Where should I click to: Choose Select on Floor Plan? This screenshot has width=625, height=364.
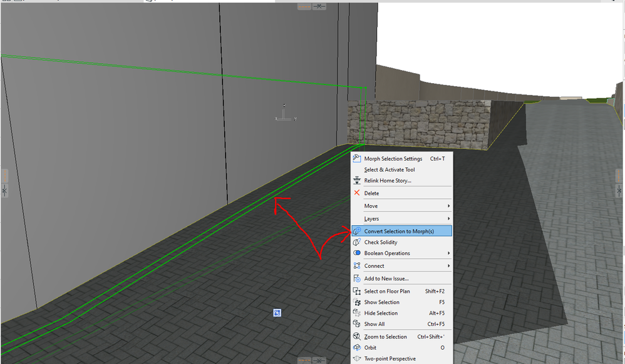pos(402,291)
